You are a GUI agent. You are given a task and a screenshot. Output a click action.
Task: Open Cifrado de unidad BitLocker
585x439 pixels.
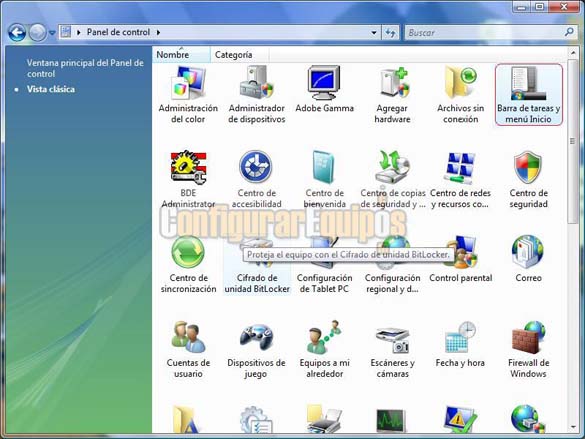[x=257, y=266]
